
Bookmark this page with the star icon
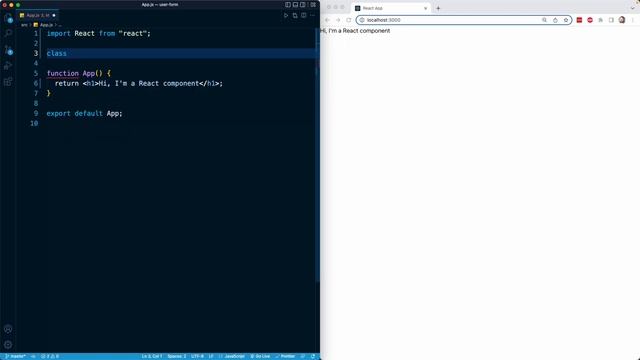(566, 20)
